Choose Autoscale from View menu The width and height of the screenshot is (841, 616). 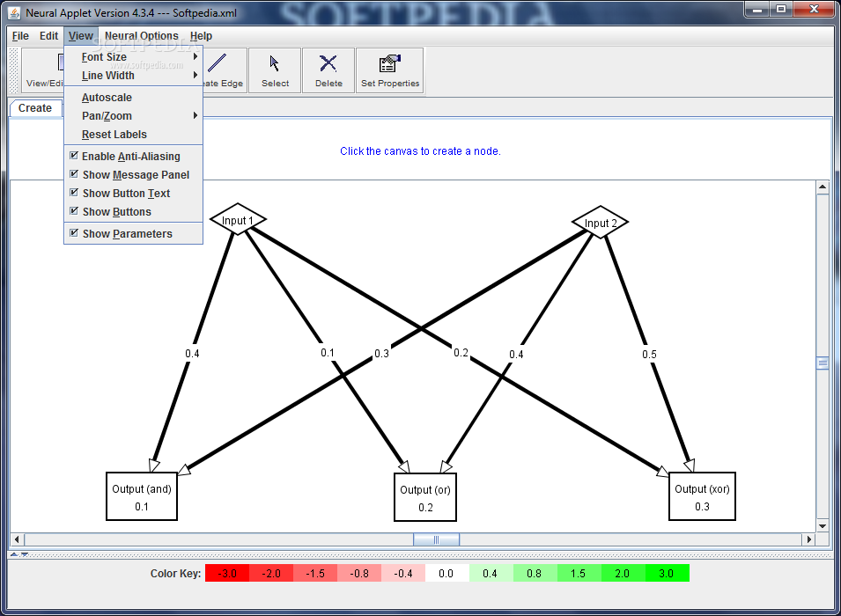pos(133,98)
